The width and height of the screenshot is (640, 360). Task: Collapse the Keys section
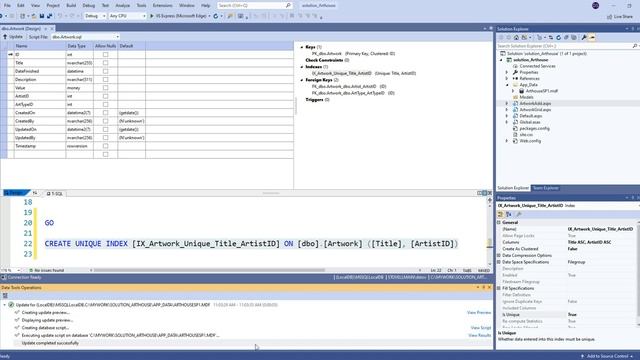[x=302, y=47]
